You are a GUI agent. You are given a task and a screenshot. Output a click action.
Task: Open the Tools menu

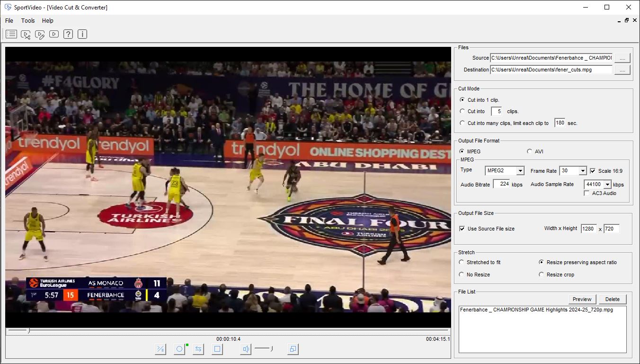point(28,21)
